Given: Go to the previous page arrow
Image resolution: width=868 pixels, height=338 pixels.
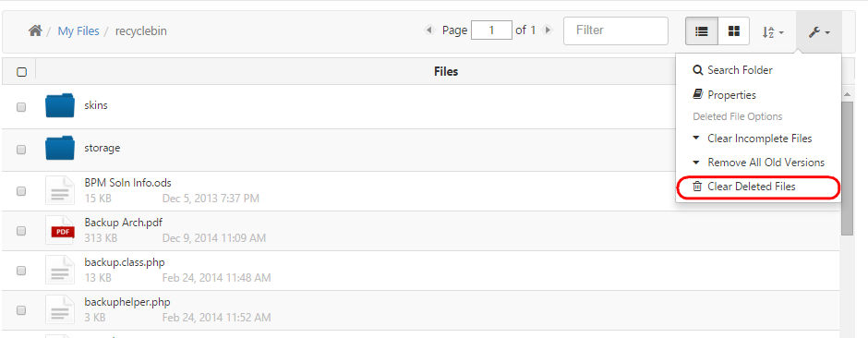Looking at the screenshot, I should coord(429,30).
